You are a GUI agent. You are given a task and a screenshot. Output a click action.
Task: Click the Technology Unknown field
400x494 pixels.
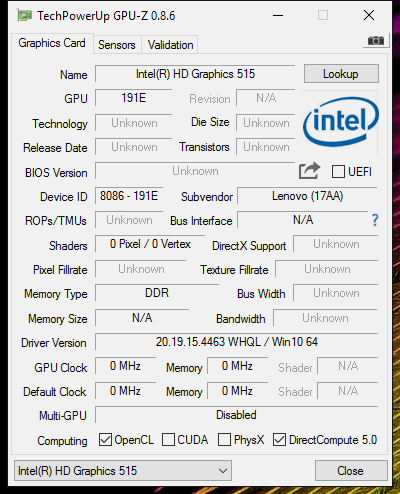click(x=134, y=123)
